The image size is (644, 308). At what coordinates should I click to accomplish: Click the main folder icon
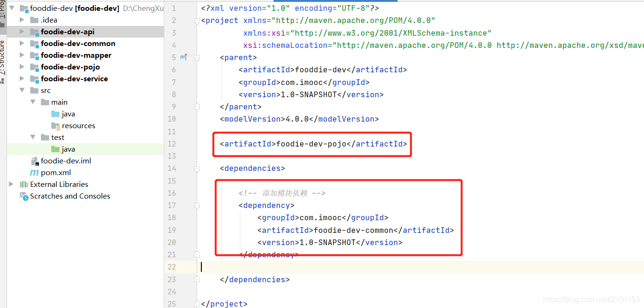pos(45,102)
